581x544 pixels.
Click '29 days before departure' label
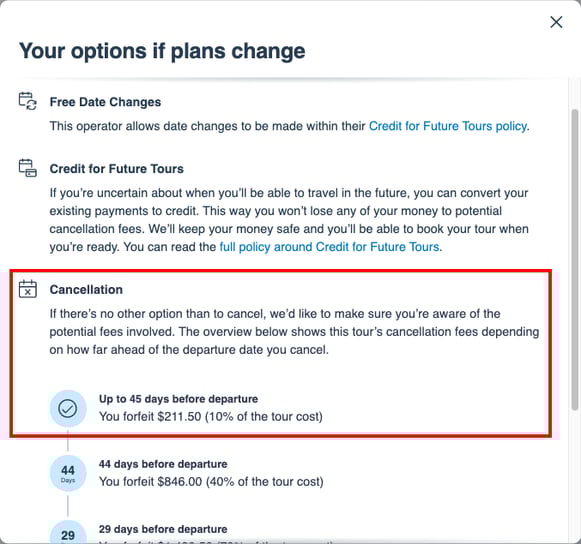pyautogui.click(x=163, y=529)
